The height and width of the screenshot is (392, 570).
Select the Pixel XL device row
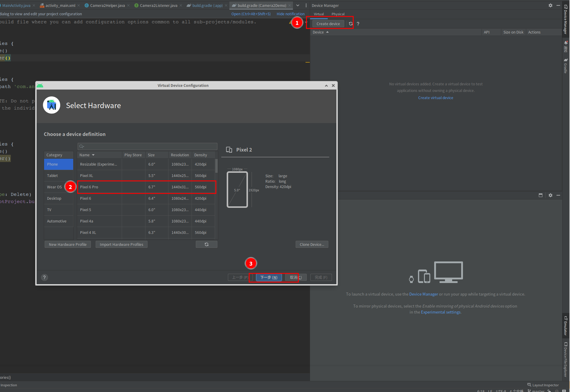(x=146, y=176)
